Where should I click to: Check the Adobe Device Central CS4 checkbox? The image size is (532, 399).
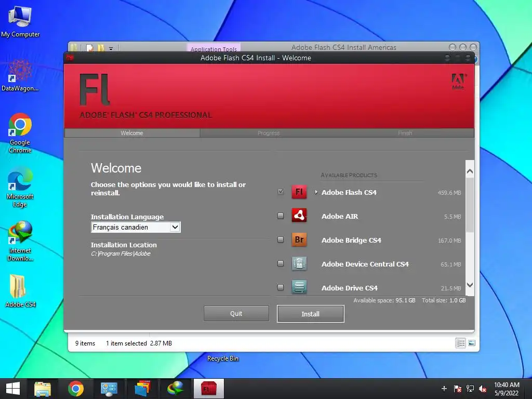[281, 263]
